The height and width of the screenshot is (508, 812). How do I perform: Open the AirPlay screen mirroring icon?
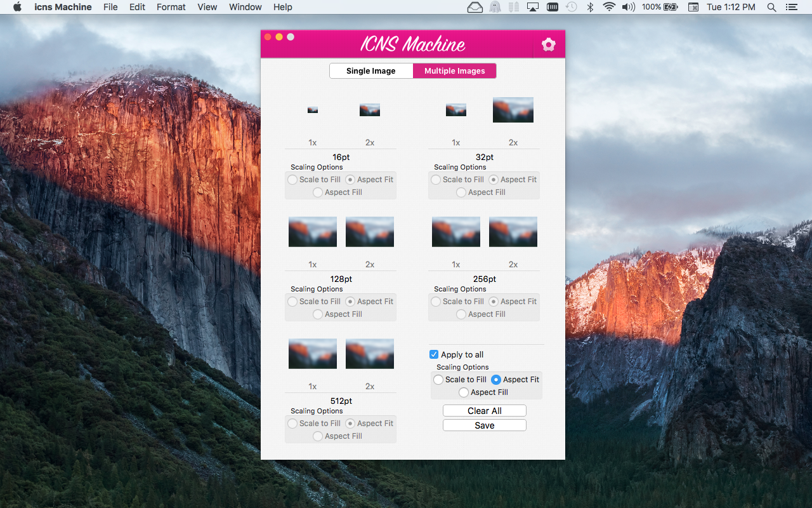pyautogui.click(x=533, y=7)
